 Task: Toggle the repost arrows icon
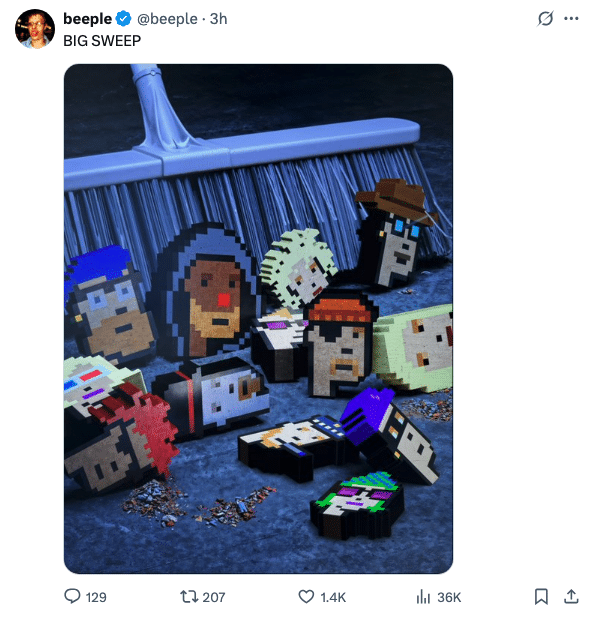pyautogui.click(x=189, y=596)
